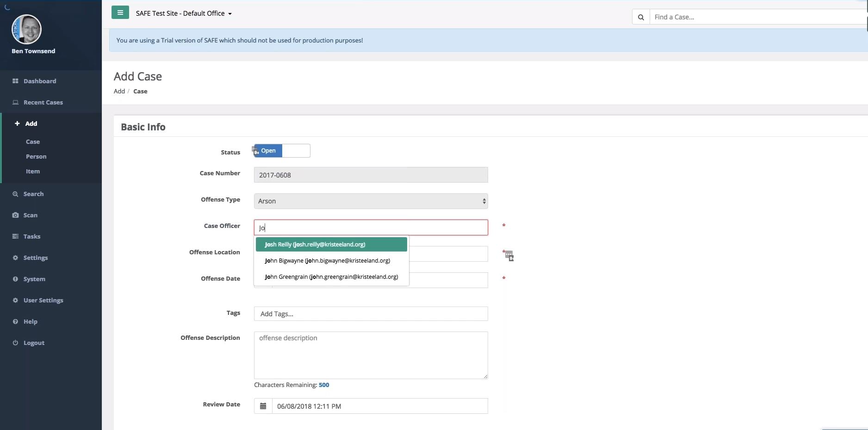
Task: Open the Person submenu item under Add
Action: pos(36,156)
